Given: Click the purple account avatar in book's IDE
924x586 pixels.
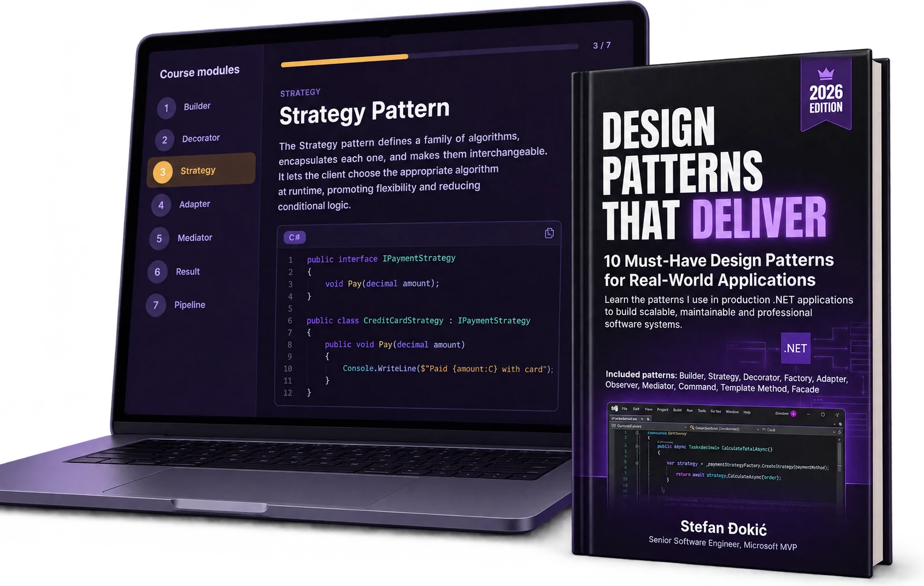Looking at the screenshot, I should point(793,413).
